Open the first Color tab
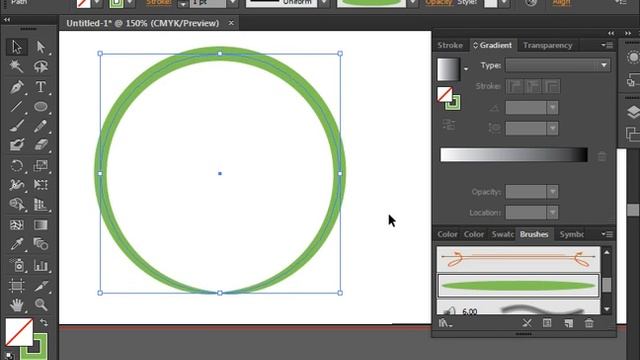This screenshot has height=360, width=640. click(447, 234)
